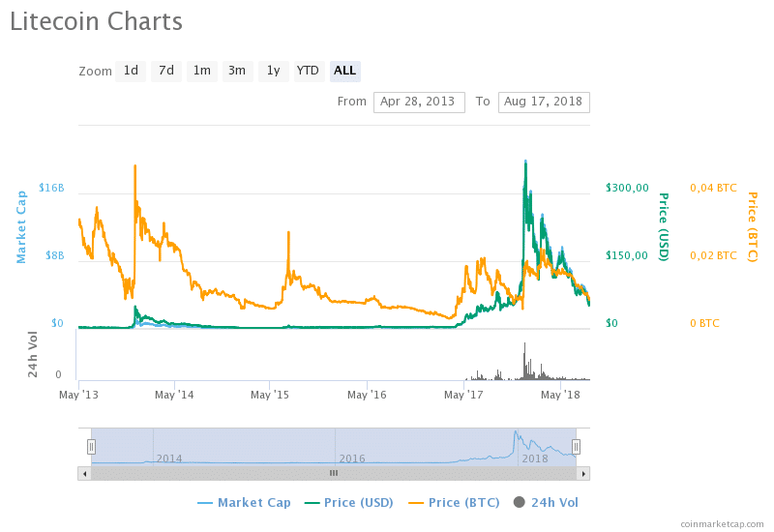Choose the 1y zoom option
The height and width of the screenshot is (532, 774).
pyautogui.click(x=274, y=71)
